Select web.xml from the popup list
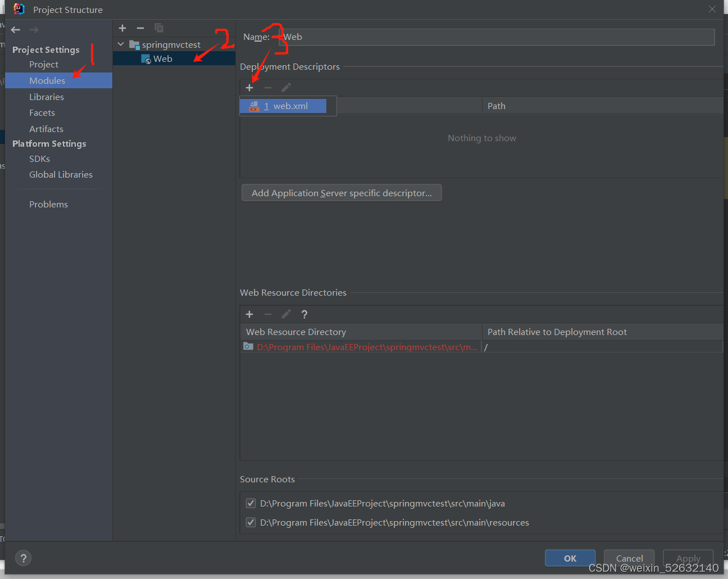 [283, 106]
